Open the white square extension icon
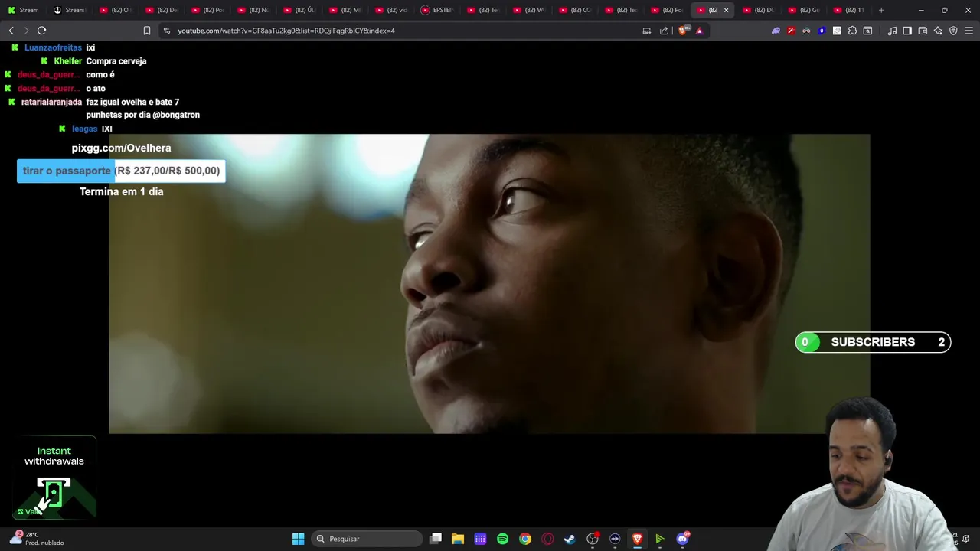980x551 pixels. click(x=837, y=31)
